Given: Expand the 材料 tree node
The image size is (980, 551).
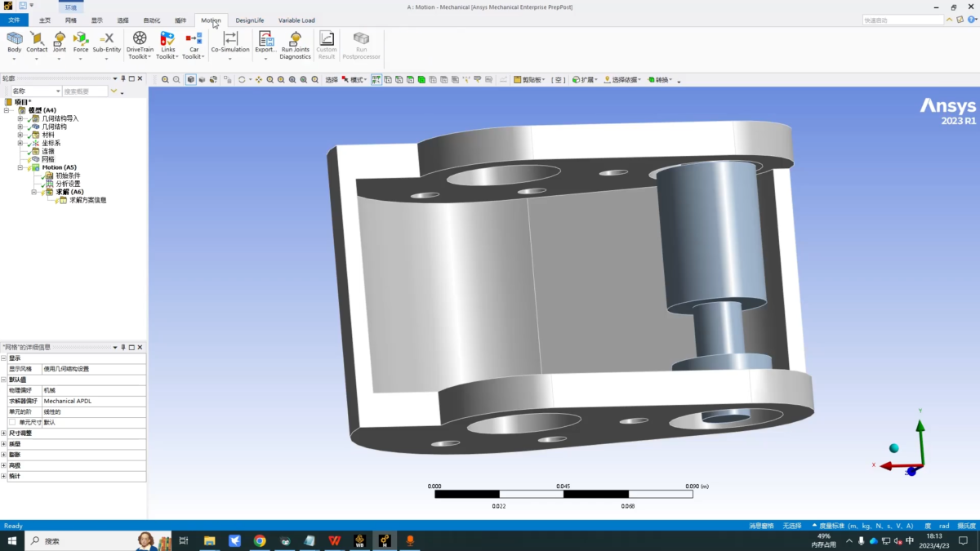Looking at the screenshot, I should pyautogui.click(x=20, y=135).
